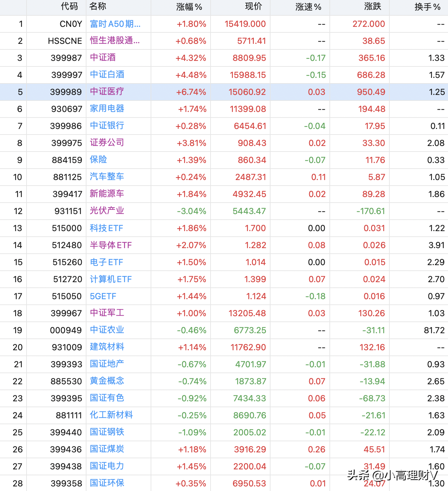Select 国证煤炭 in name column

click(x=107, y=449)
